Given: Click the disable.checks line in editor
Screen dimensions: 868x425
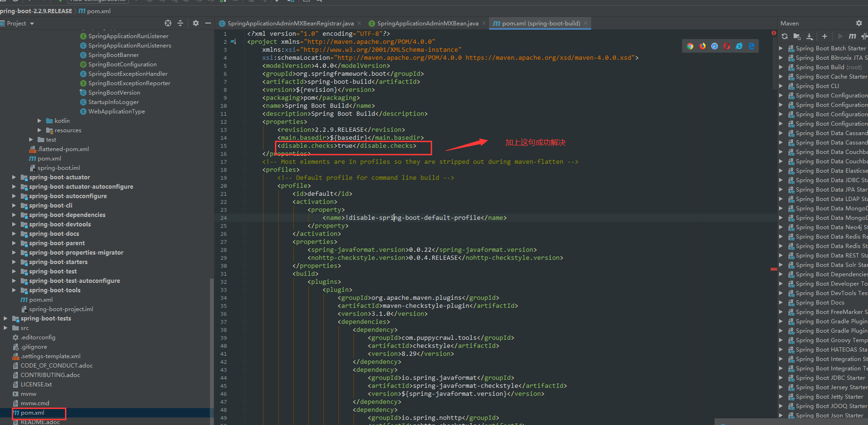Looking at the screenshot, I should tap(347, 146).
